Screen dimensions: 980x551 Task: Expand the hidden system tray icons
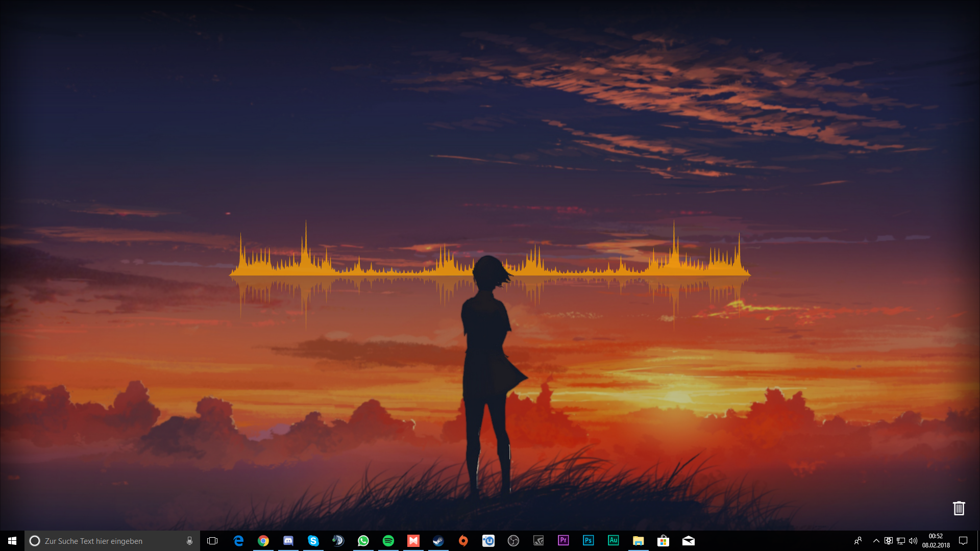click(876, 541)
